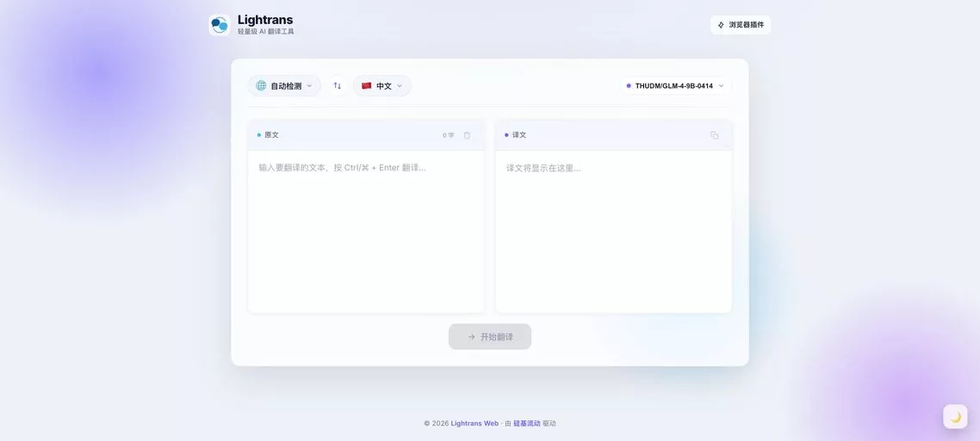This screenshot has height=441, width=980.
Task: Click the Lightrans logo icon
Action: click(220, 25)
